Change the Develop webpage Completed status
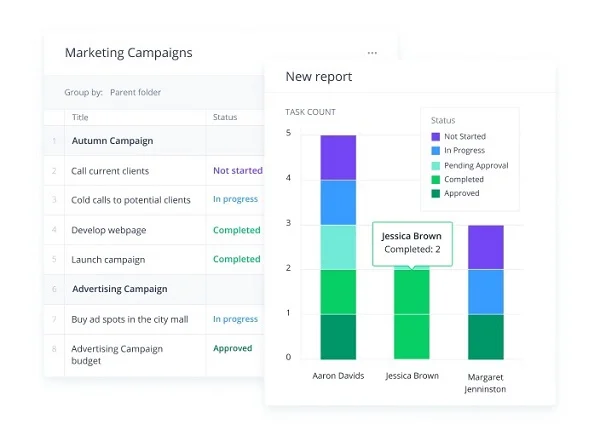Screen dimensions: 600x436 pos(236,230)
